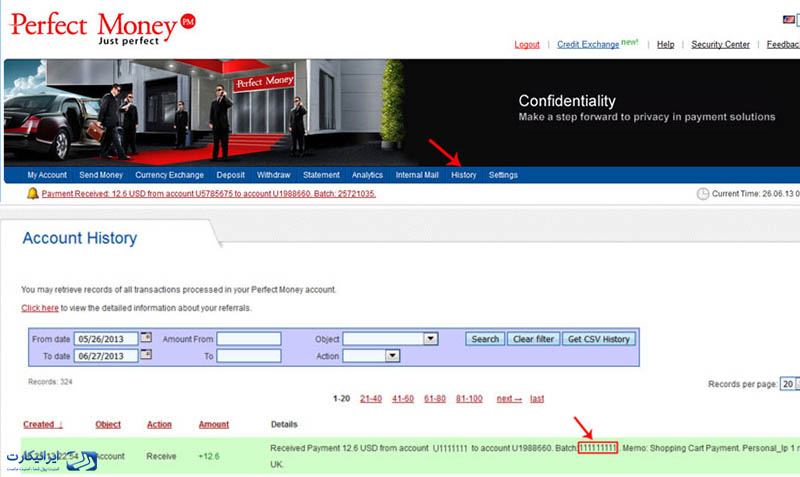Open the Credit Exchange link
Image resolution: width=800 pixels, height=477 pixels.
click(x=588, y=44)
